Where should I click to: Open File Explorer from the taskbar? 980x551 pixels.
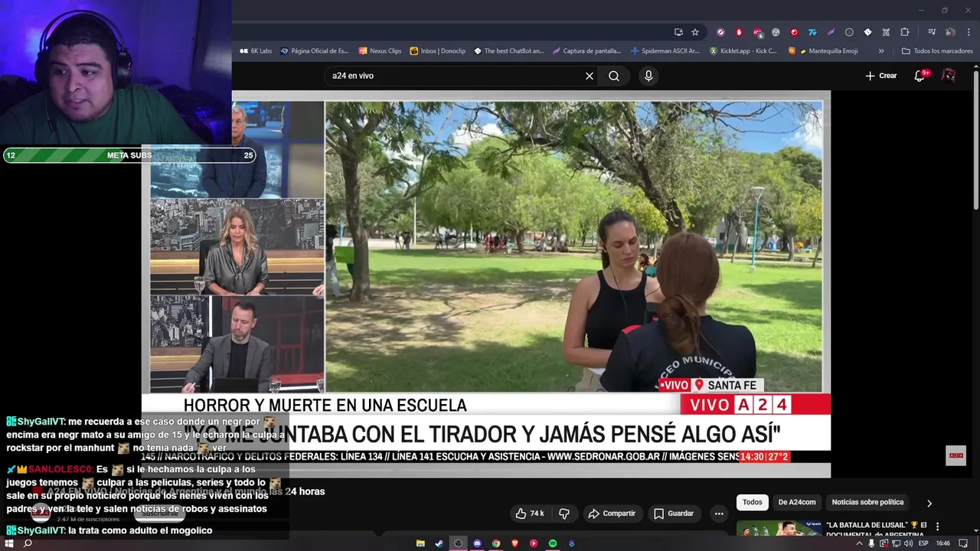point(420,543)
